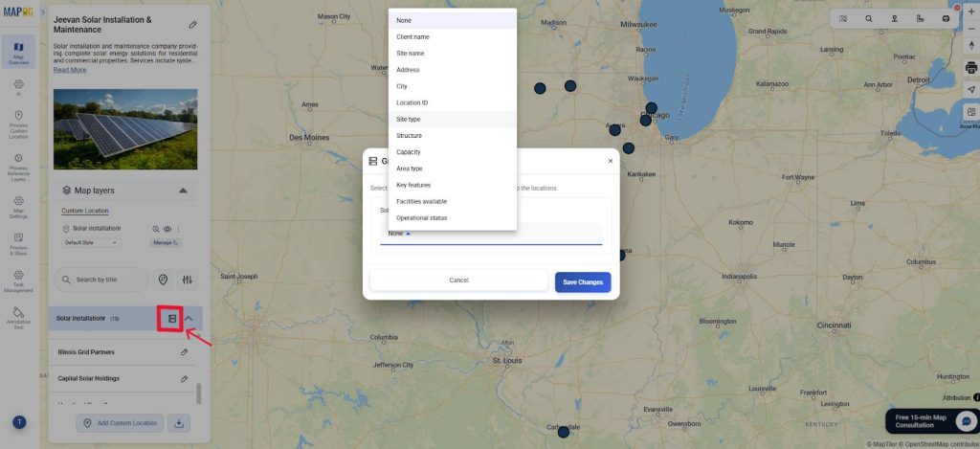Screen dimensions: 980x449
Task: Click the download icon next to Add Custom Location
Action: (179, 423)
